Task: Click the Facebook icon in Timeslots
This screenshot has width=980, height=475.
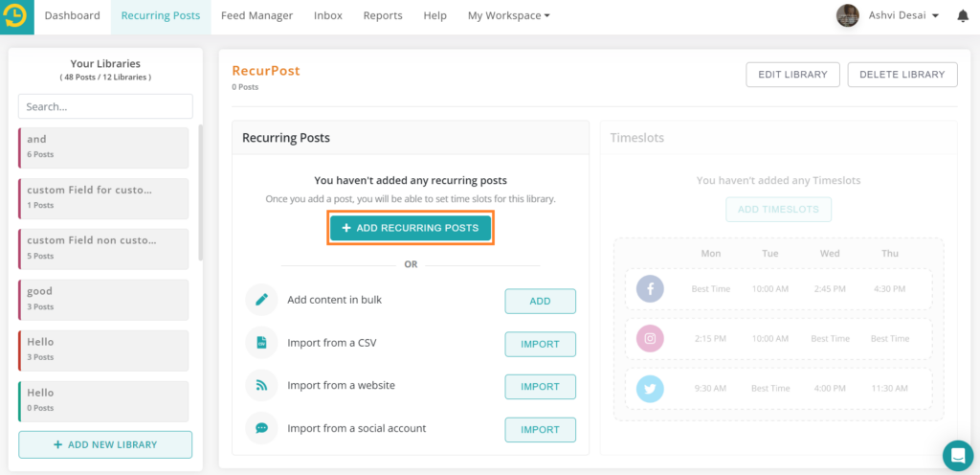Action: [650, 289]
